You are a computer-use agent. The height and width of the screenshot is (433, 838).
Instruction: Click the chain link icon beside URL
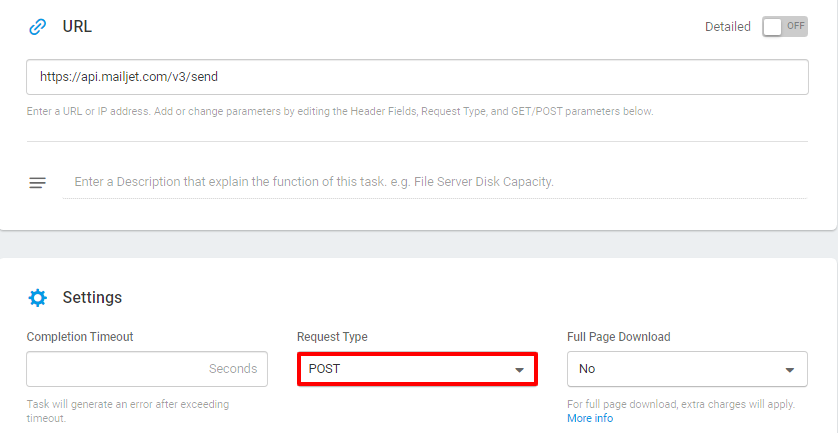(x=37, y=27)
